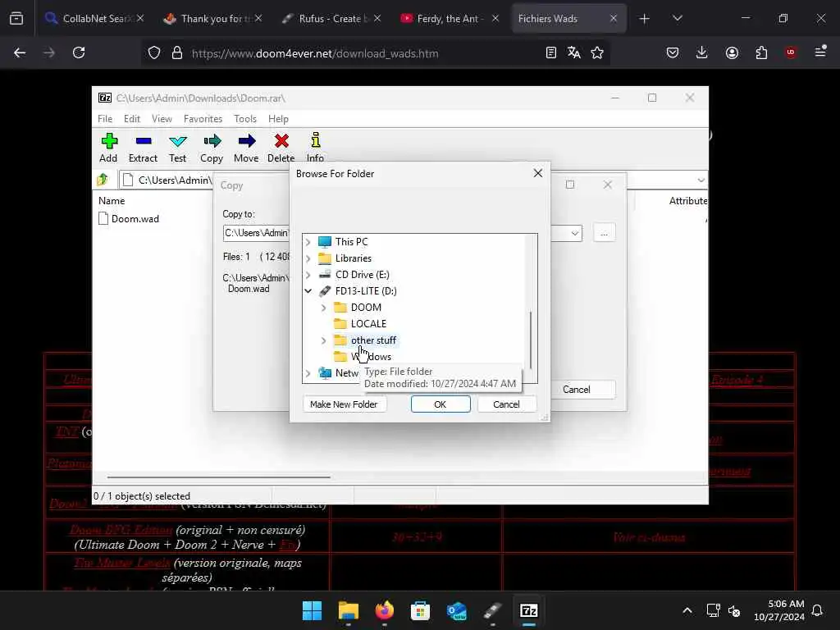Open the Favorites menu in 7-Zip
This screenshot has width=840, height=630.
[203, 118]
